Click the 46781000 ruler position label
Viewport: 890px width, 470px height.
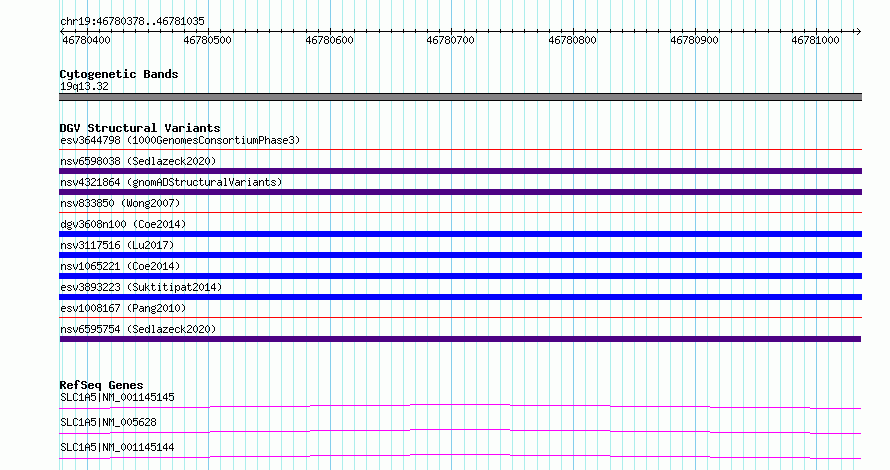[815, 40]
